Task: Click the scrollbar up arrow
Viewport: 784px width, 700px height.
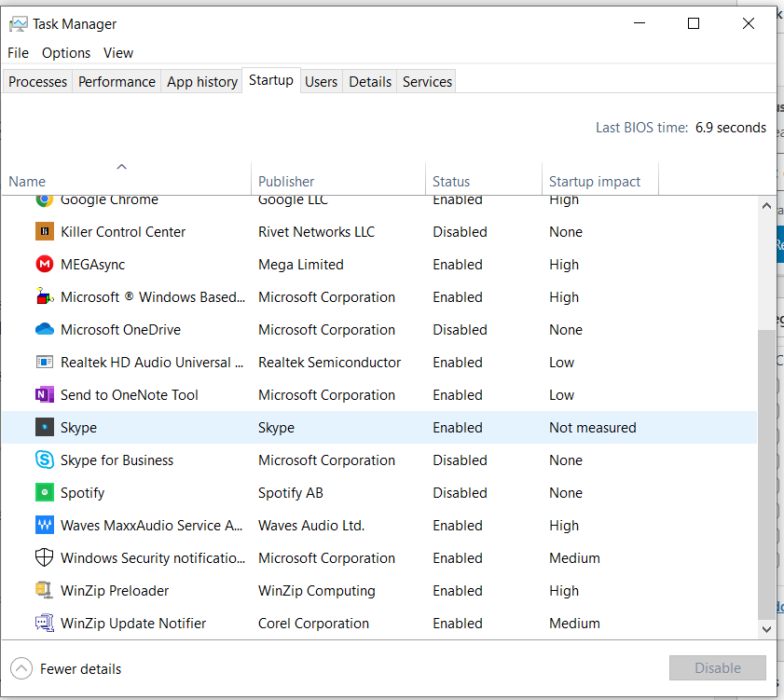Action: (766, 206)
